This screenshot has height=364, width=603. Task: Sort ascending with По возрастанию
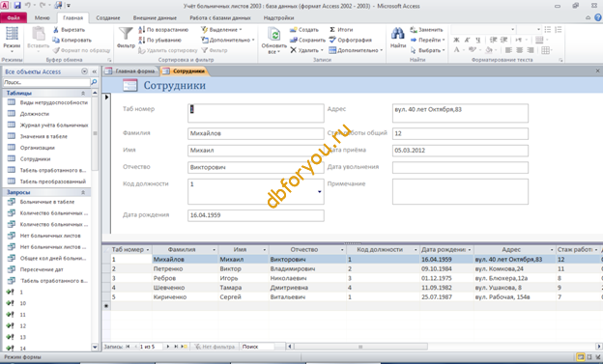pos(163,30)
